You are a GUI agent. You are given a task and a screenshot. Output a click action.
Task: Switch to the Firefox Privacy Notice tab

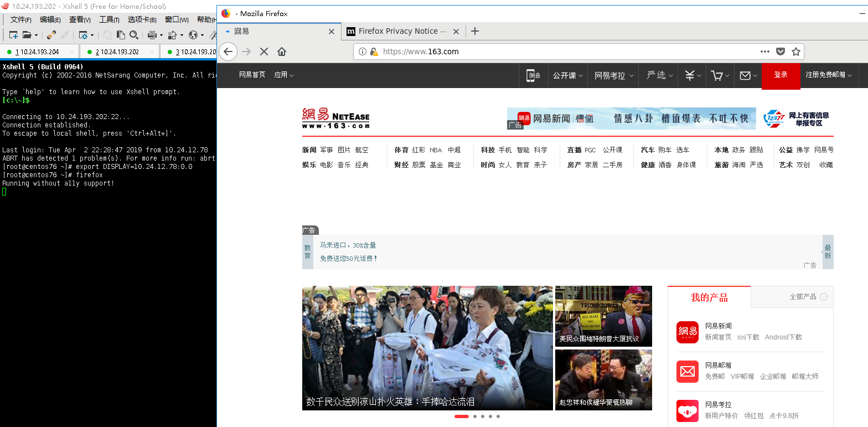[402, 32]
